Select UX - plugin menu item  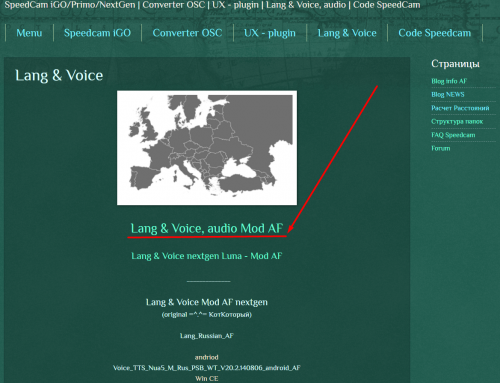point(270,33)
